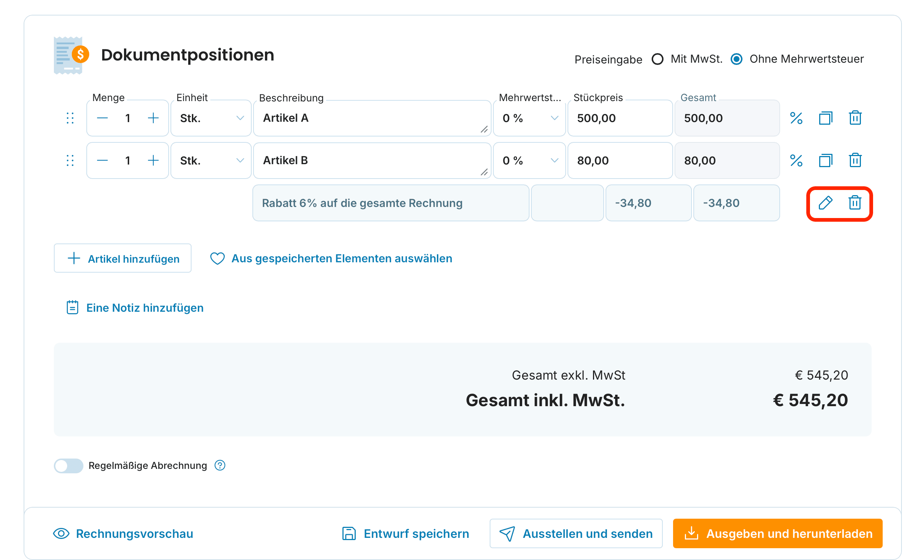924x560 pixels.
Task: Click Artikel hinzufügen button
Action: click(123, 258)
